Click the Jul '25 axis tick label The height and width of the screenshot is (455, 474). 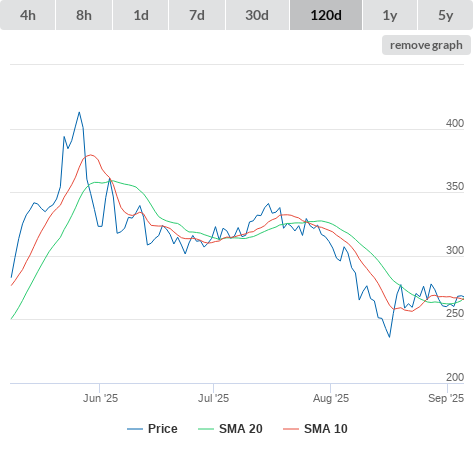pos(213,398)
